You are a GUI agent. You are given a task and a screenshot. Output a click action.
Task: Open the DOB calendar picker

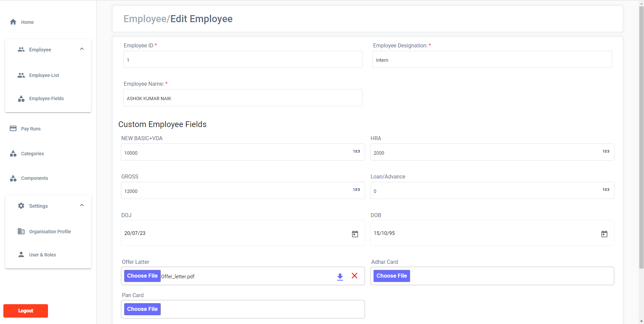pyautogui.click(x=604, y=234)
